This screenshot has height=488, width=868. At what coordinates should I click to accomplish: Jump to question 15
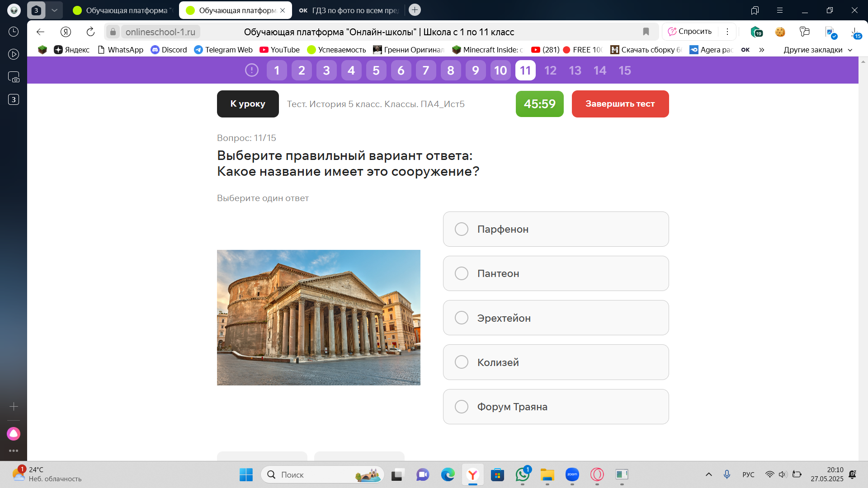point(625,70)
